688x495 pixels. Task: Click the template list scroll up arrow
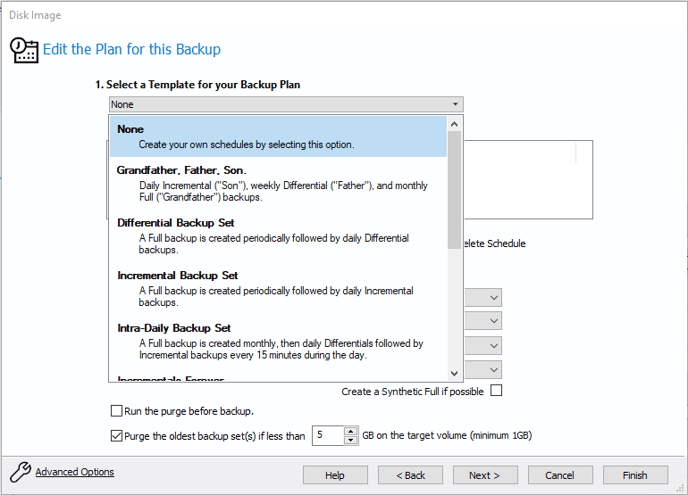pyautogui.click(x=455, y=124)
